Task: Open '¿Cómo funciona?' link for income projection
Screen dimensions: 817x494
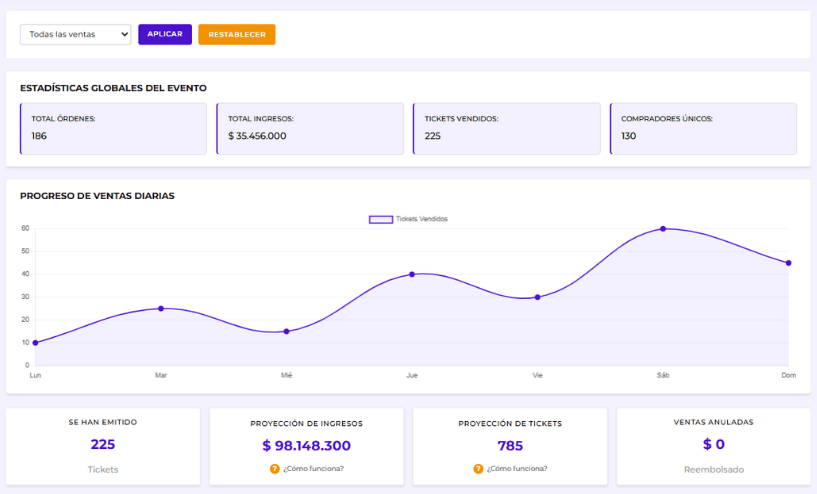Action: (x=313, y=468)
